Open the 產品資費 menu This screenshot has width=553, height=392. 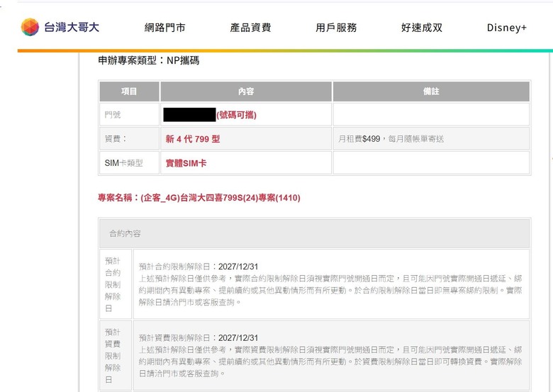pyautogui.click(x=250, y=28)
